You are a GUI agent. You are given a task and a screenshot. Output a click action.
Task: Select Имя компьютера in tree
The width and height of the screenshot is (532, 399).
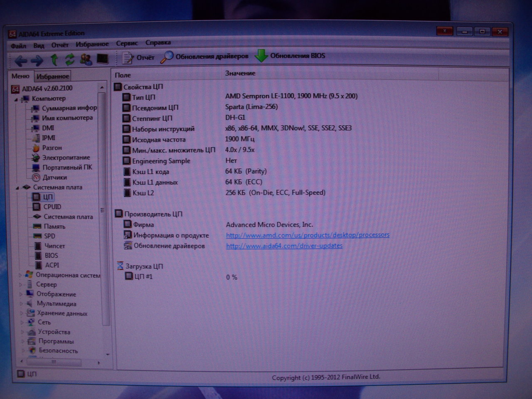(x=62, y=118)
